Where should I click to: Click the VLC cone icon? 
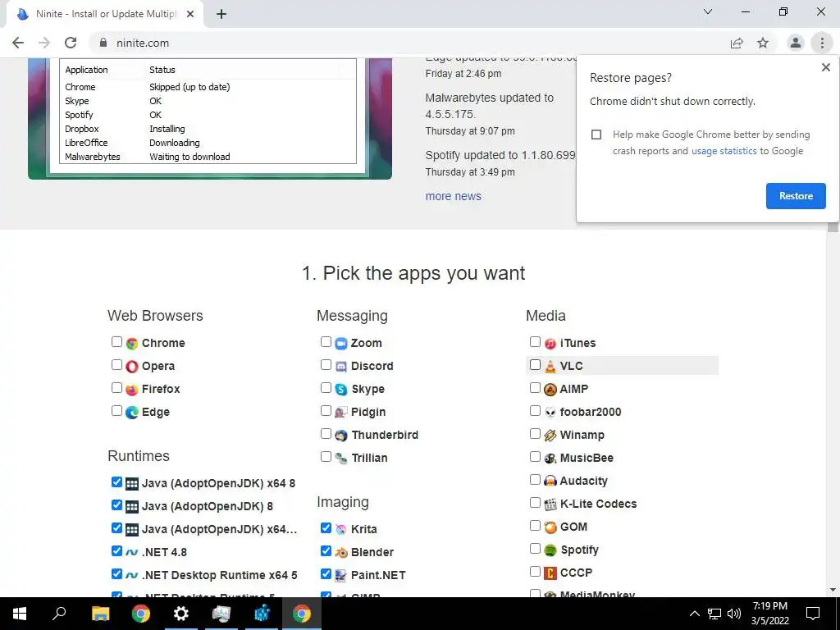click(x=550, y=367)
